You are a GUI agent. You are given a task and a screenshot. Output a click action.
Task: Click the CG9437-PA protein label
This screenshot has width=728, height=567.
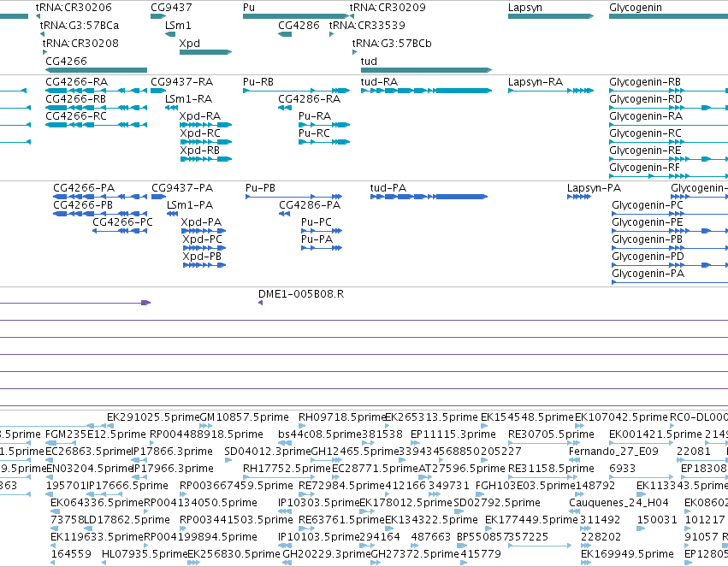coord(182,188)
